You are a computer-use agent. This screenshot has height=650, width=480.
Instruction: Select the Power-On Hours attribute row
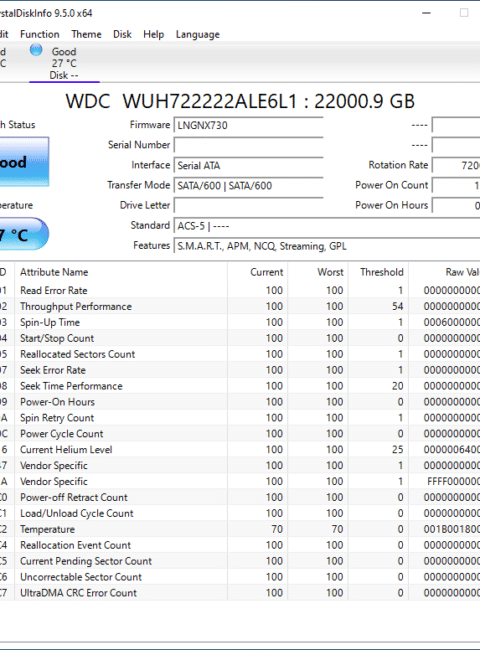[x=240, y=402]
